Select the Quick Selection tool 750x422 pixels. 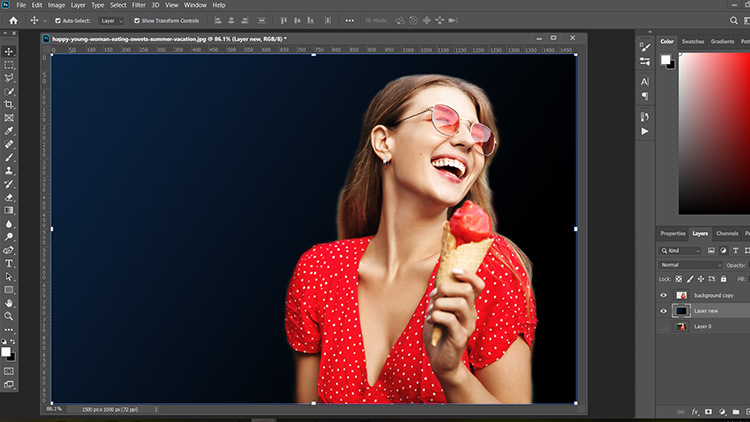[x=9, y=91]
